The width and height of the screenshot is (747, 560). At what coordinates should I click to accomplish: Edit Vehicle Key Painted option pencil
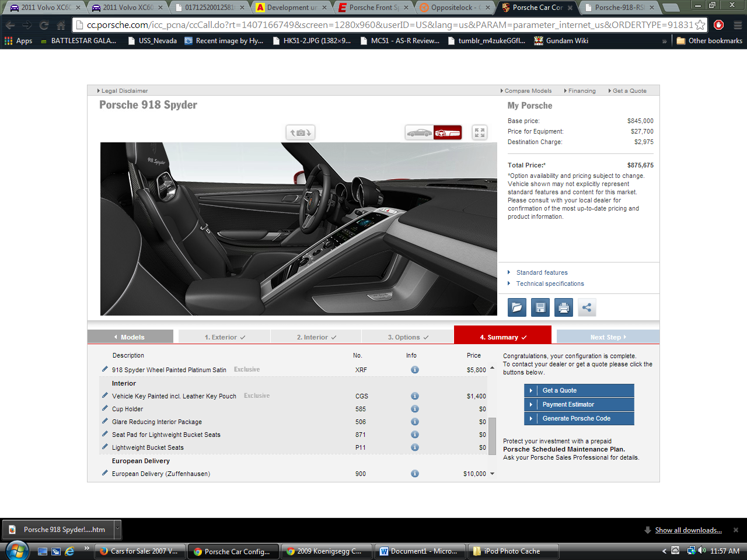pos(105,395)
